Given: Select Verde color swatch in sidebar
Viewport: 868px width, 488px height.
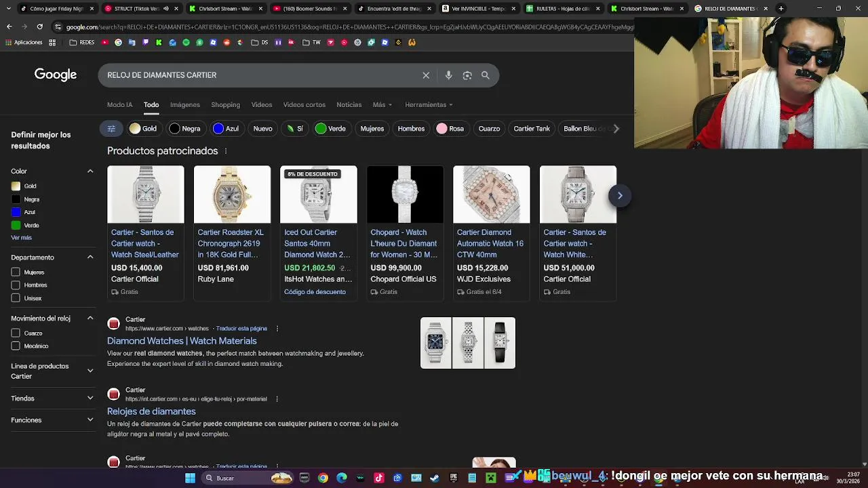Looking at the screenshot, I should tap(16, 225).
